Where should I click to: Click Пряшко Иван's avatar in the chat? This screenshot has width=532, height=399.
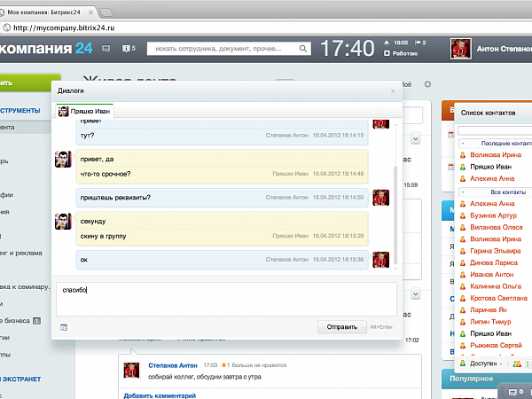pyautogui.click(x=64, y=160)
